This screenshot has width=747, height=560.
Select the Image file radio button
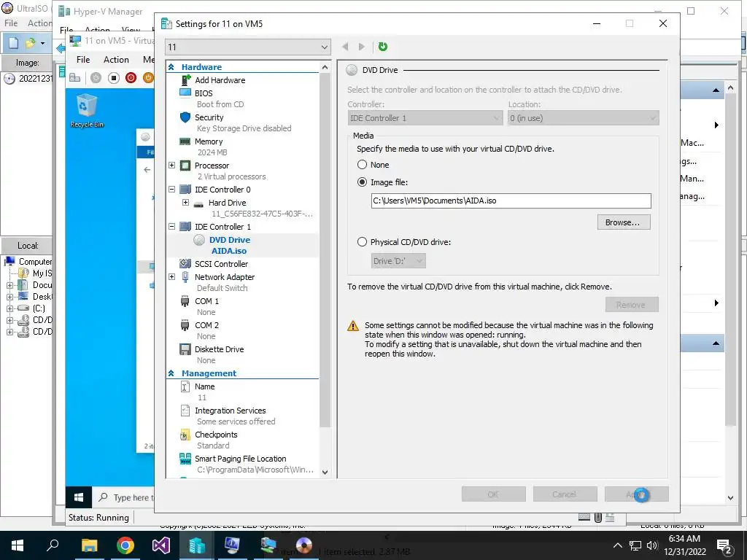coord(362,182)
